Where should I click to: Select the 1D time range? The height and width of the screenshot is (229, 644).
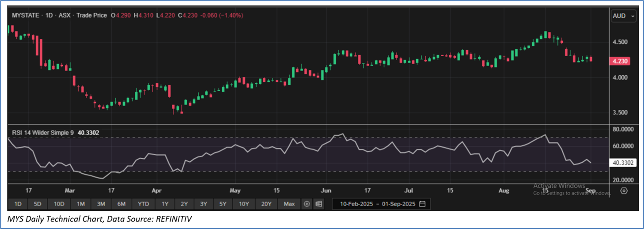point(18,204)
